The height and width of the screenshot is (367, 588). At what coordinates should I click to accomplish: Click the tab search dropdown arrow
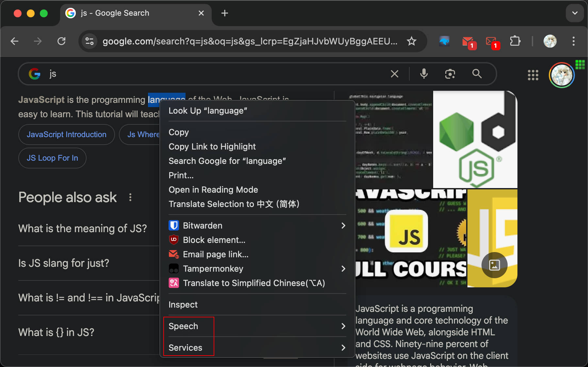point(575,13)
